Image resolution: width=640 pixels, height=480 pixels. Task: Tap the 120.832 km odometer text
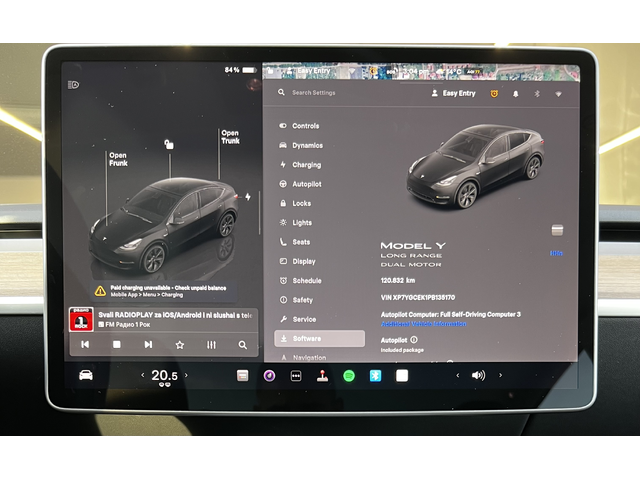click(398, 280)
